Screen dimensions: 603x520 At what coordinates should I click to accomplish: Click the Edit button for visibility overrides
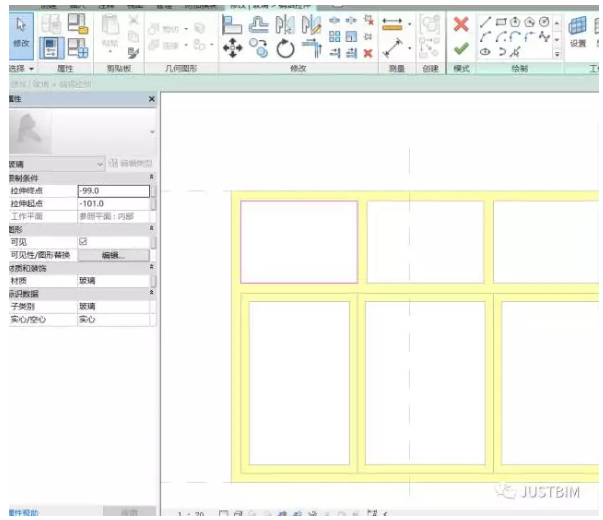point(113,255)
